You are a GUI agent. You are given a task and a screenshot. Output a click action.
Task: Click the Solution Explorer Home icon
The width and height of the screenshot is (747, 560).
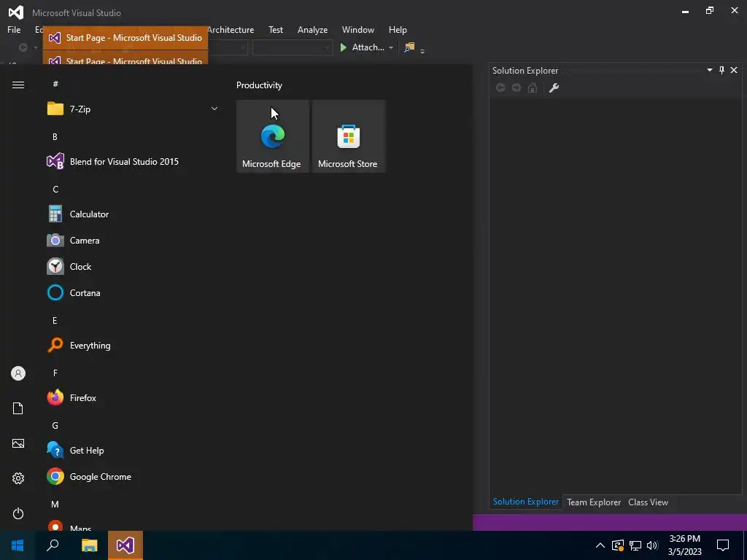tap(533, 87)
